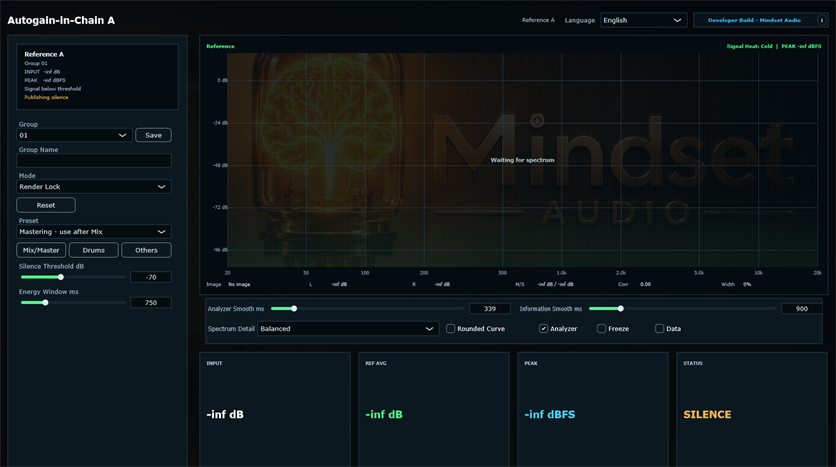The image size is (836, 467).
Task: Click the Developer Build - Mindset Audio label
Action: pyautogui.click(x=754, y=20)
